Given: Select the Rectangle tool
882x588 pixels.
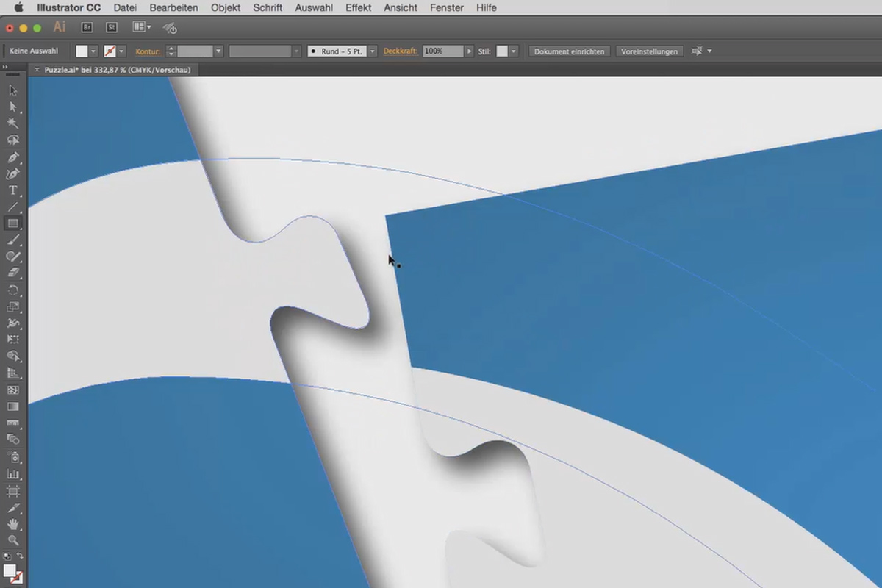Looking at the screenshot, I should click(x=12, y=223).
